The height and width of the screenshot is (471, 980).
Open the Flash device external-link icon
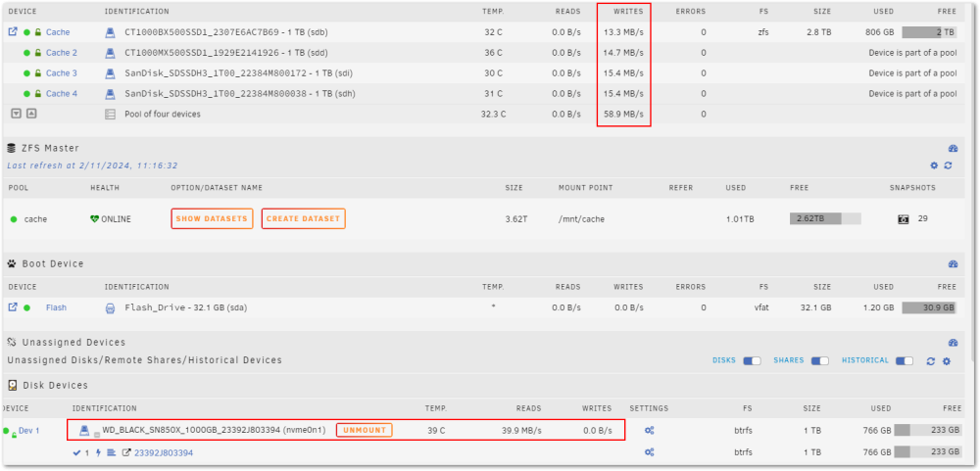[x=13, y=307]
